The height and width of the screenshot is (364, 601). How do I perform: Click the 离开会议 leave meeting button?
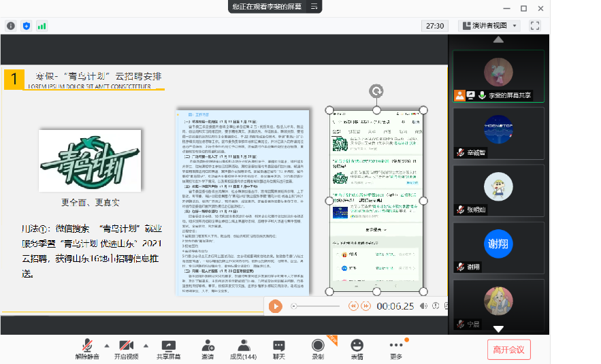coord(508,350)
